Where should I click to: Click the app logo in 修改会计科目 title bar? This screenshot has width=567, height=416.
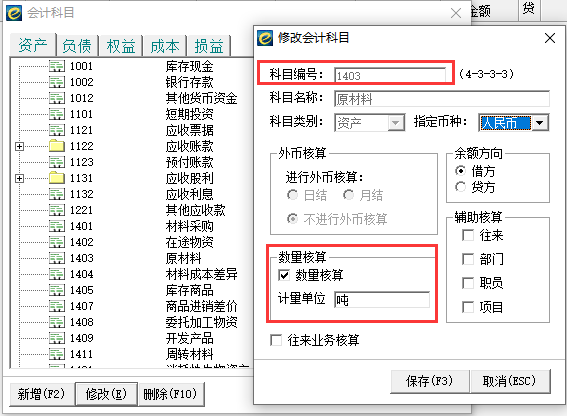(265, 38)
